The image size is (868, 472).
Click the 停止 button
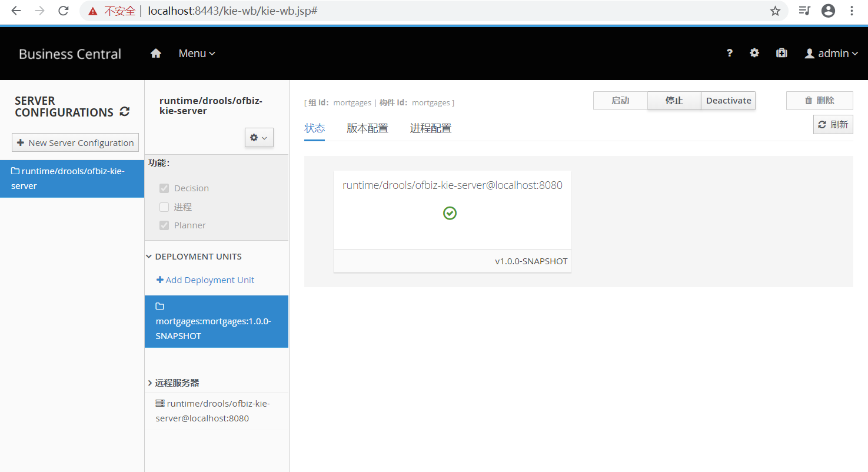click(x=674, y=101)
